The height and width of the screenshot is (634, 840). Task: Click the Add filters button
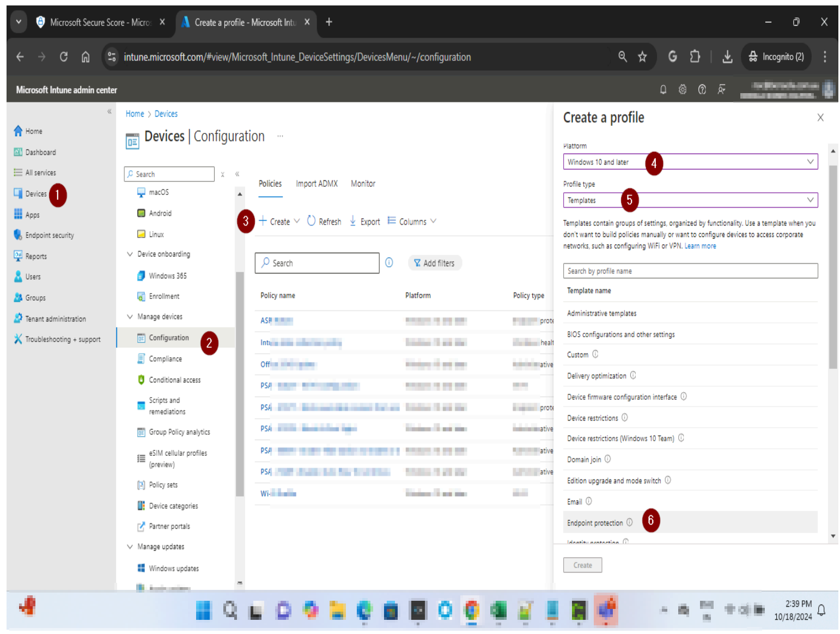click(434, 263)
